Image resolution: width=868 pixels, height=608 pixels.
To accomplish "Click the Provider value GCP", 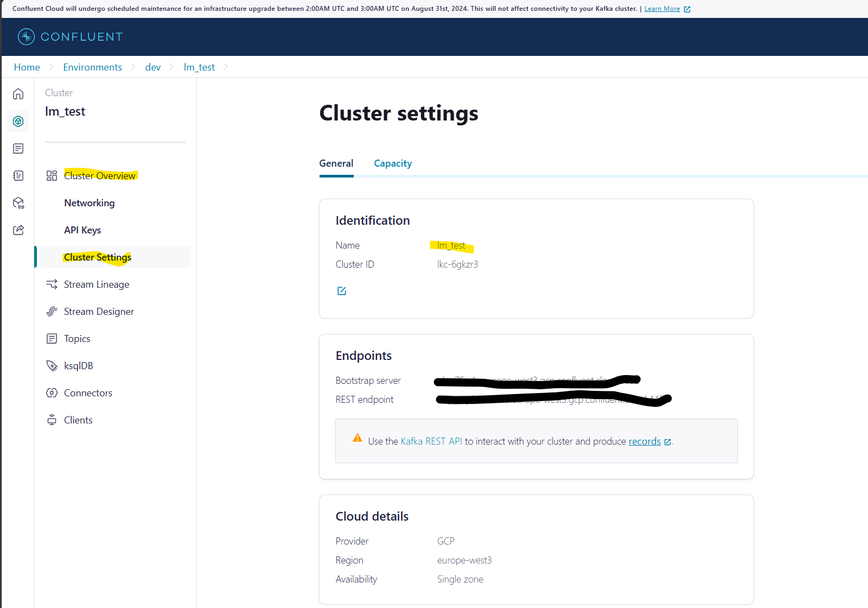I will (446, 541).
